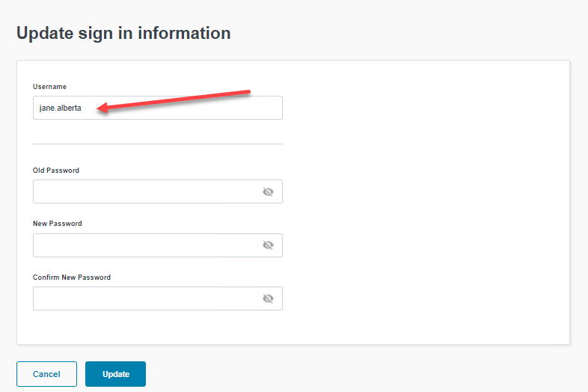Image resolution: width=588 pixels, height=392 pixels.
Task: Click the red arrow's pointed head
Action: pos(101,110)
